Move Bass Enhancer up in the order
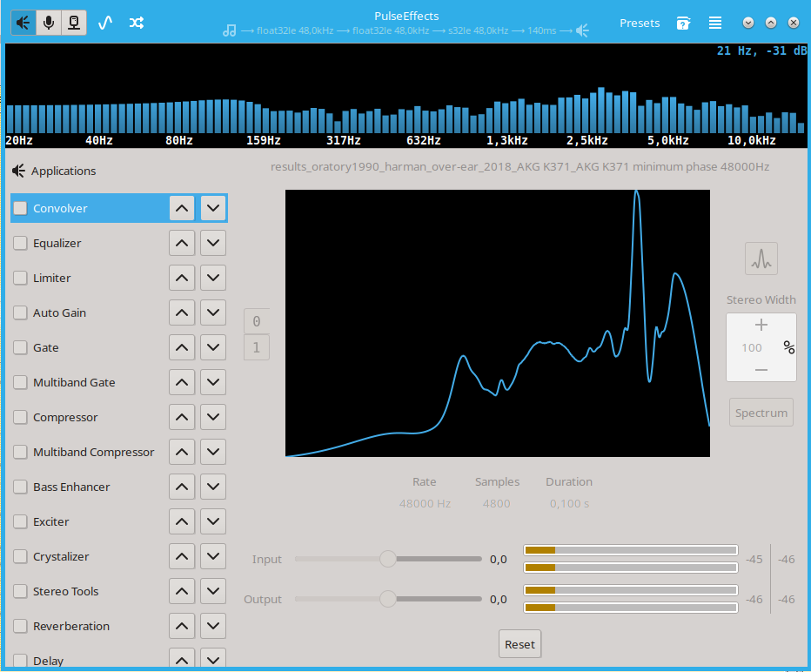The height and width of the screenshot is (672, 811). (182, 487)
